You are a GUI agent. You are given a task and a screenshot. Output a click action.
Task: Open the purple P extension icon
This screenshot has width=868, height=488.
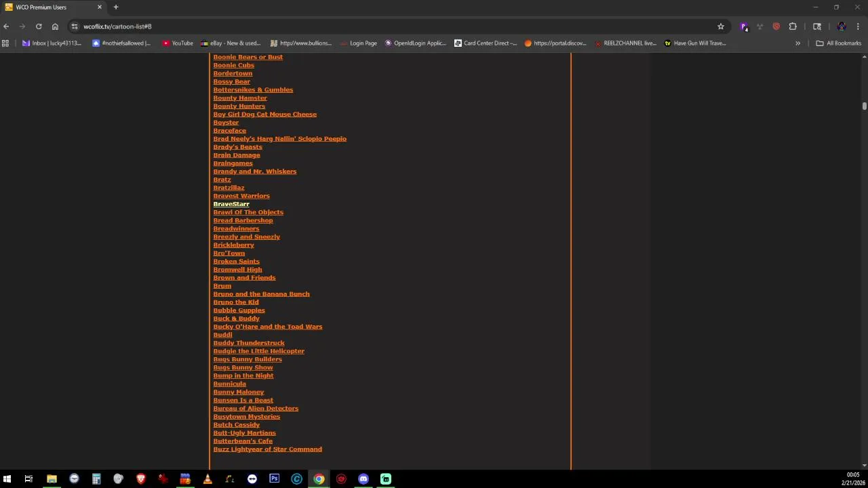[744, 26]
